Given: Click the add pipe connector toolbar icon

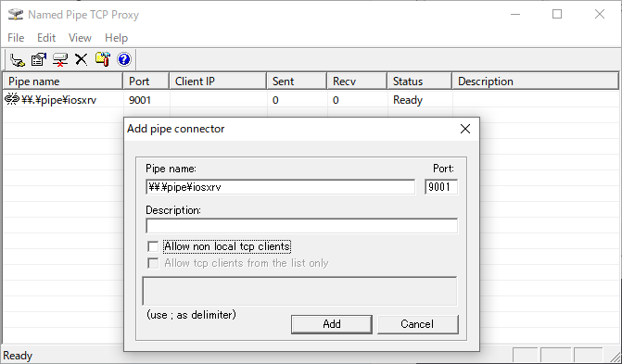Looking at the screenshot, I should click(18, 59).
